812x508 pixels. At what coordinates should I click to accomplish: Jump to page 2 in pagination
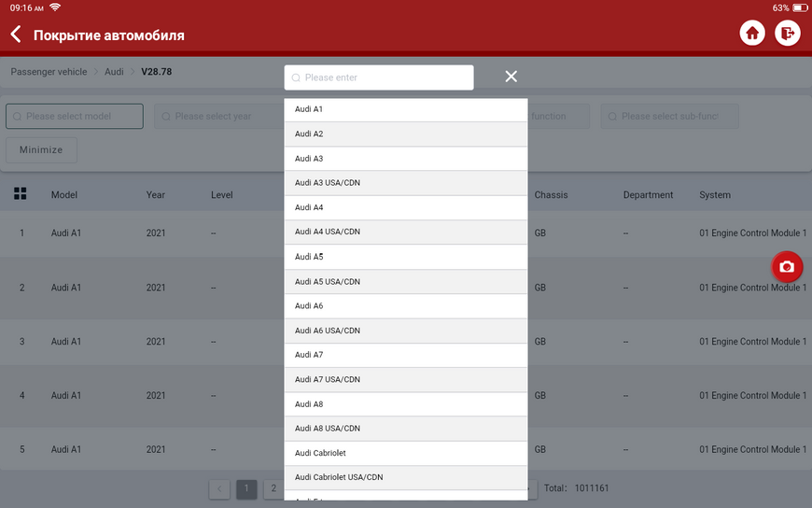[273, 488]
